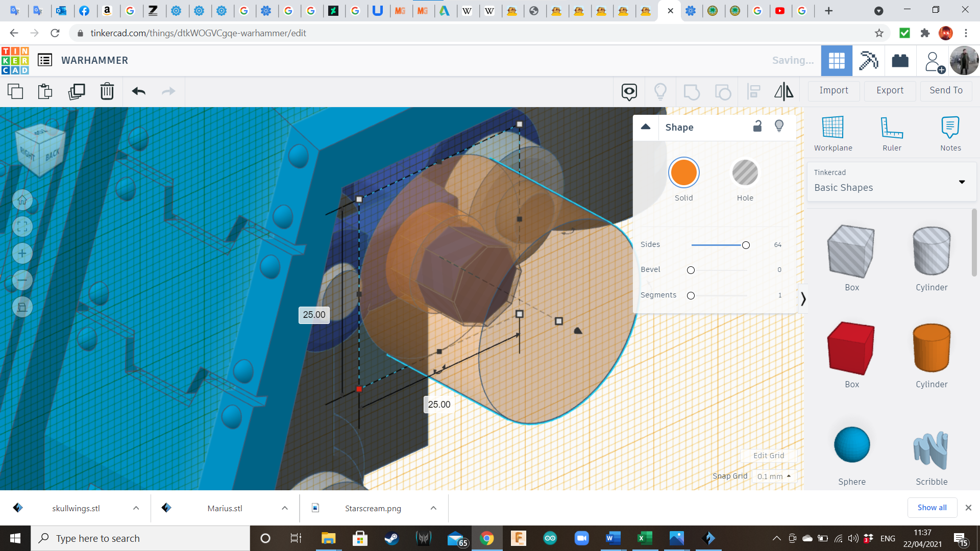Set shape to Solid
Viewport: 980px width, 551px height.
[x=683, y=173]
